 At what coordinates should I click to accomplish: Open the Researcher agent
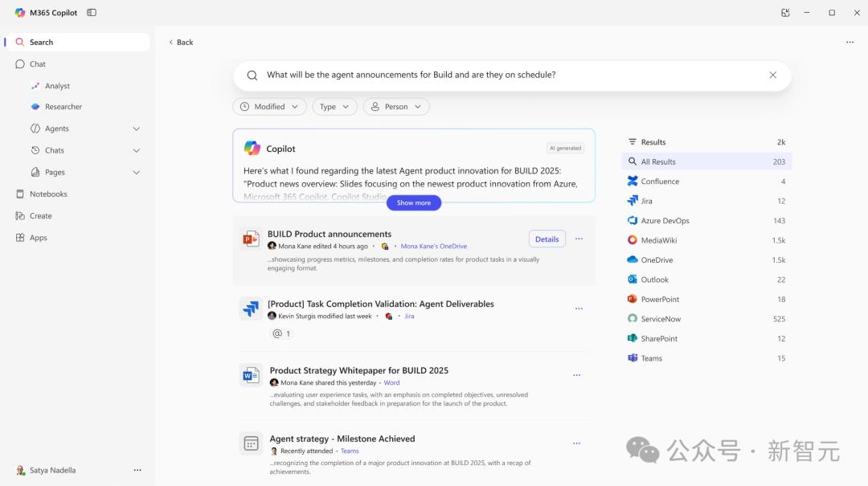63,107
